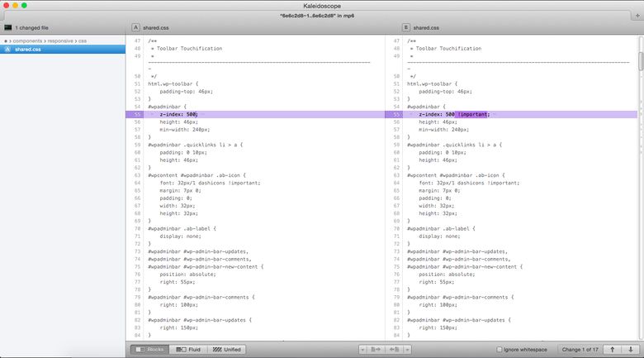The height and width of the screenshot is (358, 644).
Task: Add a new tab with the plus button
Action: point(637,16)
